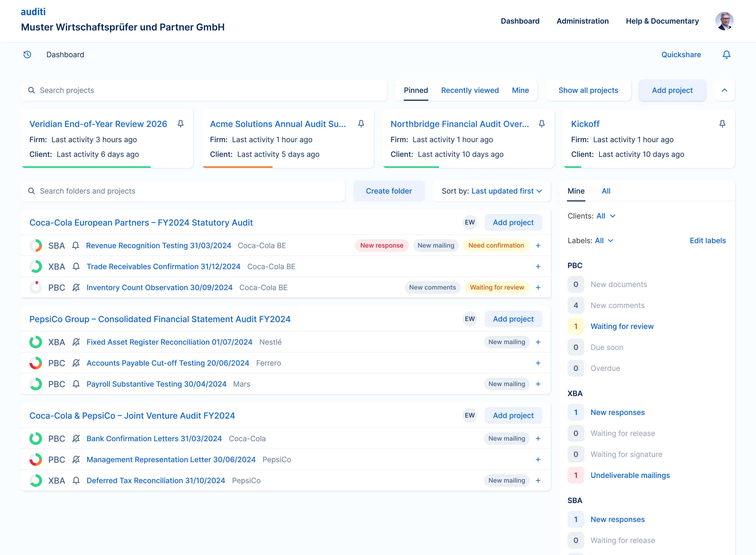756x555 pixels.
Task: Switch sidebar to the All tab
Action: (606, 191)
